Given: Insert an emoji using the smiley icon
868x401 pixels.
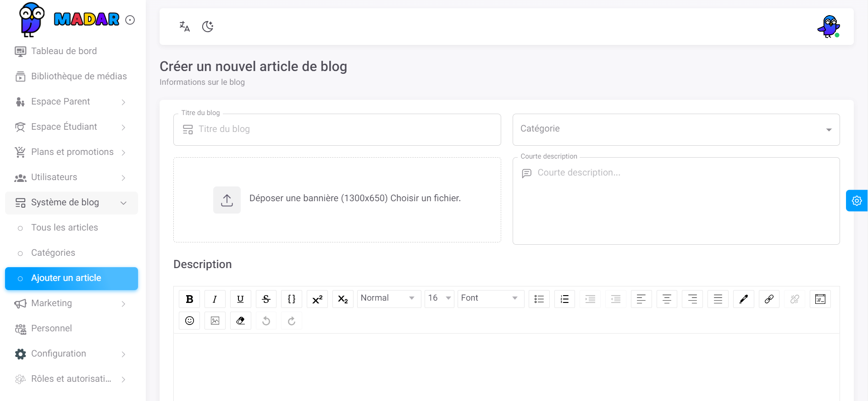Looking at the screenshot, I should pyautogui.click(x=189, y=321).
